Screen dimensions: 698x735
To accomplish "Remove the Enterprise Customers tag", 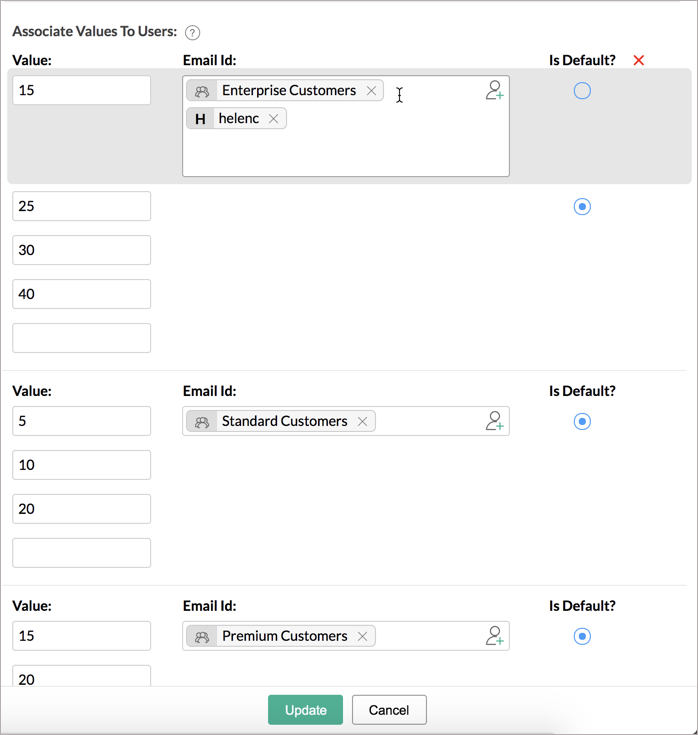I will [372, 91].
